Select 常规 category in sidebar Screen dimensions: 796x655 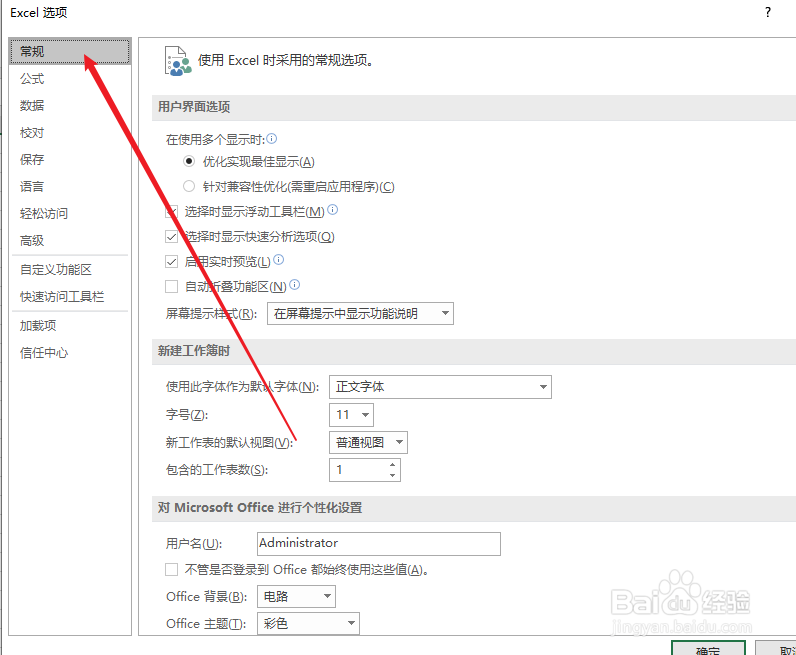click(x=70, y=51)
